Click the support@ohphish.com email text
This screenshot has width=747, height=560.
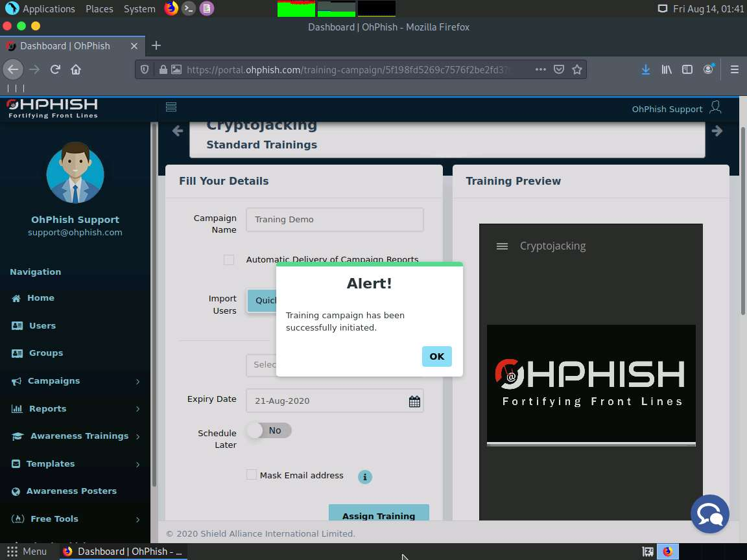pos(75,233)
